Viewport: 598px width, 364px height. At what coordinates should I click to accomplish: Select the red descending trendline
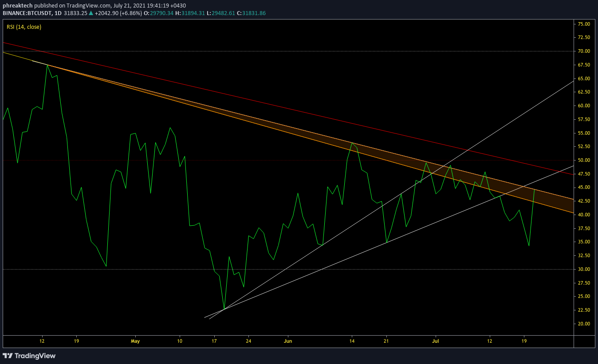tap(288, 109)
